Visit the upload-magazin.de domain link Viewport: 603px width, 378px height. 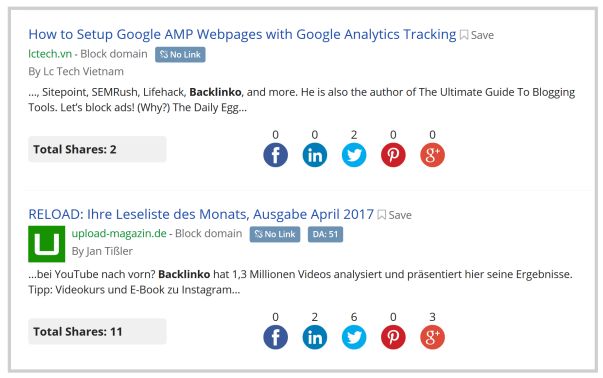coord(119,233)
